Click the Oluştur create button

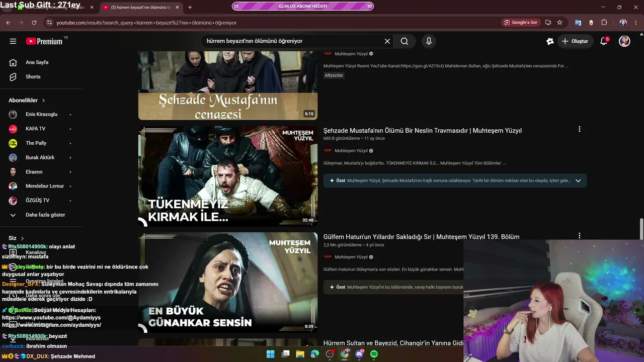point(575,41)
